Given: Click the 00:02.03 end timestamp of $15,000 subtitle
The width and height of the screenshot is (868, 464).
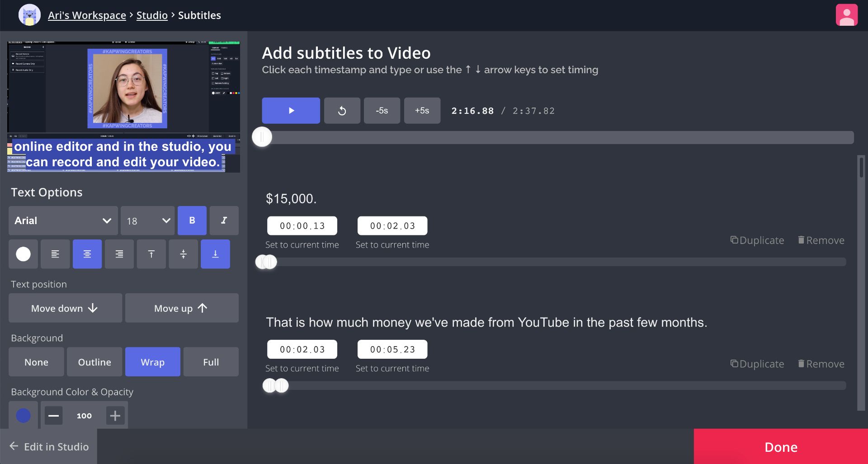Looking at the screenshot, I should (392, 226).
